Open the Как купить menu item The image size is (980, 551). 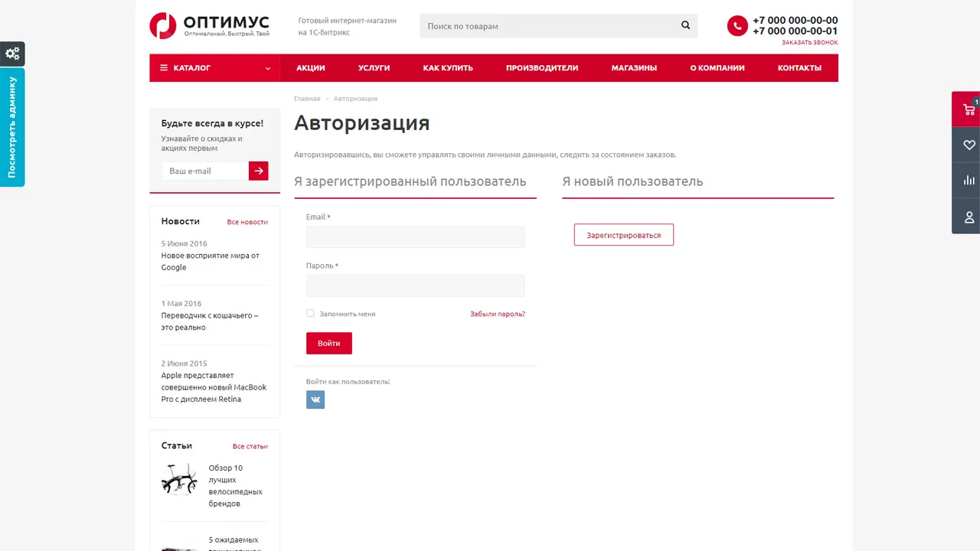click(x=448, y=68)
